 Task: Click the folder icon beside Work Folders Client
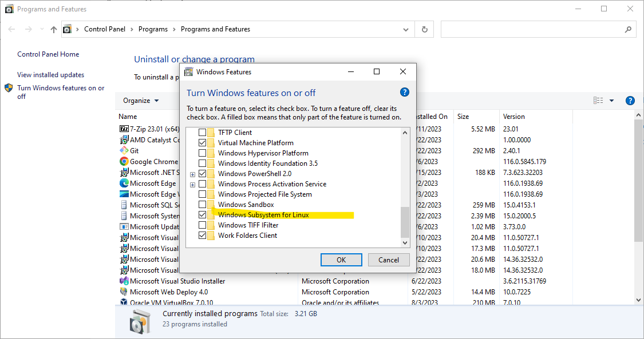click(x=211, y=236)
